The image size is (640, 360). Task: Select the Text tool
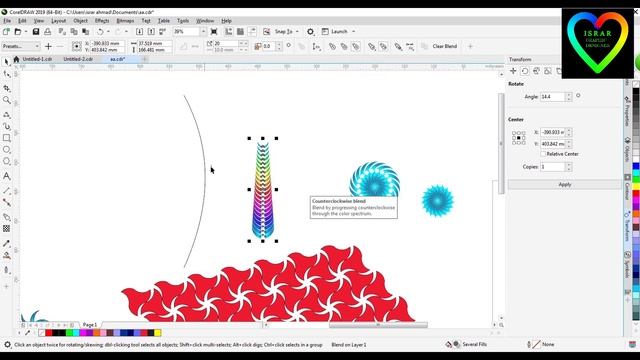(x=7, y=176)
